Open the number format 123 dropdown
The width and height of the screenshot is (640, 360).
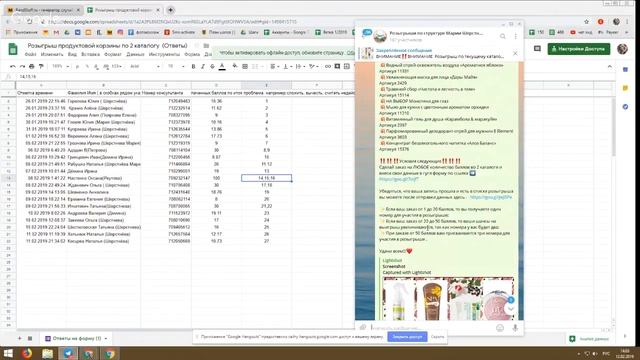tap(117, 67)
